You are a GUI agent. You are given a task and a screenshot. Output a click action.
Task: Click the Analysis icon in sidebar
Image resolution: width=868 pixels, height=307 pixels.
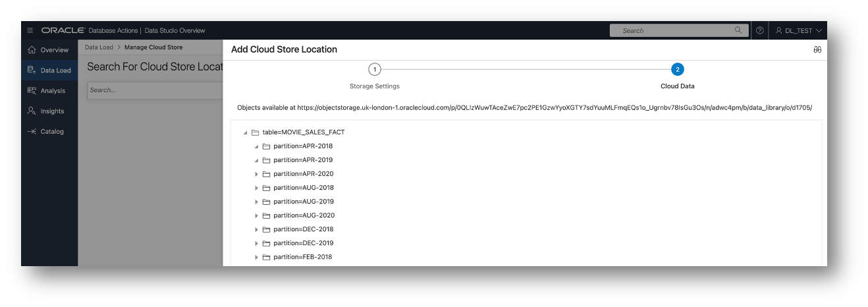(32, 90)
